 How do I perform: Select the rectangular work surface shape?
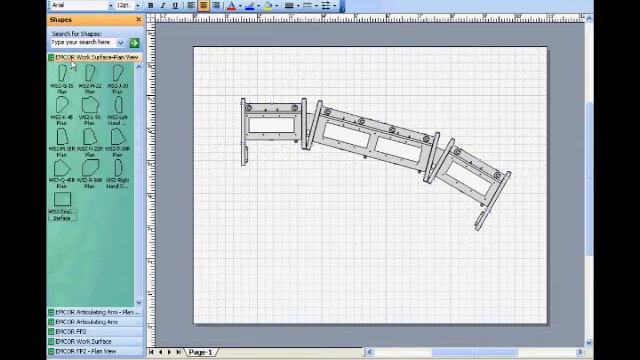pyautogui.click(x=62, y=206)
